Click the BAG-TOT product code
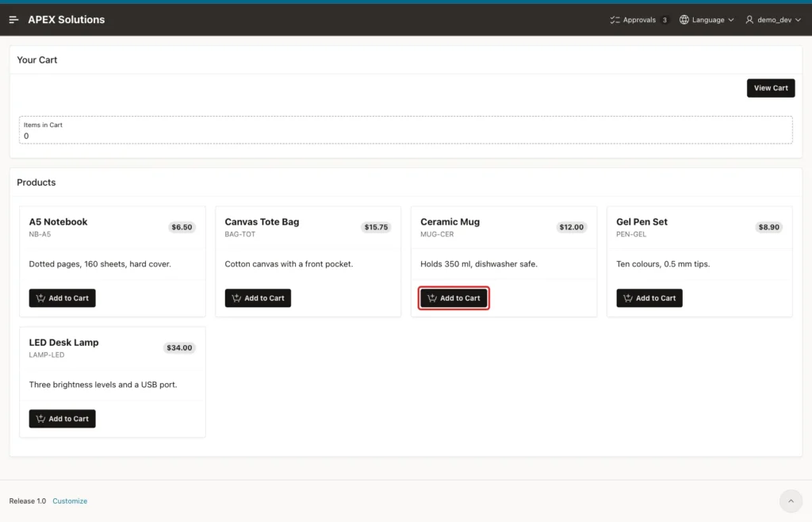Viewport: 812px width, 522px height. coord(239,234)
